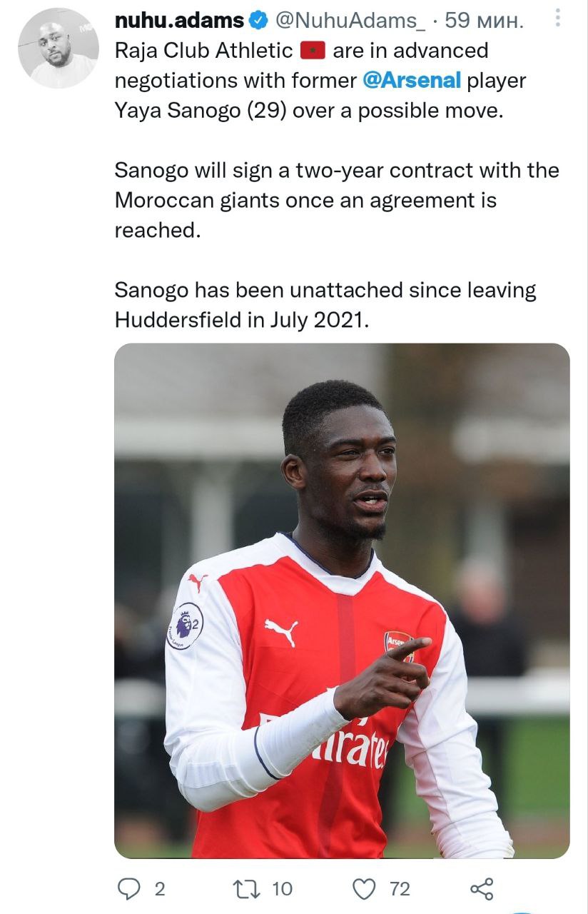Click the reply count 2
This screenshot has width=588, height=914.
pyautogui.click(x=159, y=889)
